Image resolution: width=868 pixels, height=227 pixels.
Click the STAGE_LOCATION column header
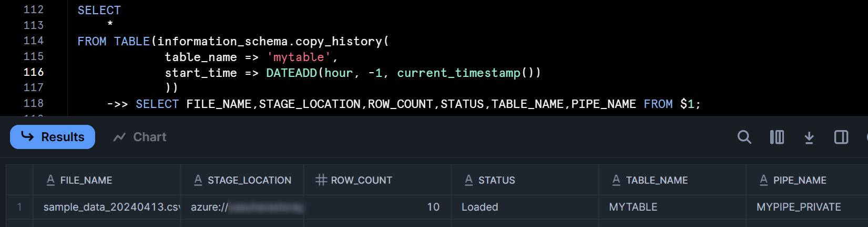[242, 180]
